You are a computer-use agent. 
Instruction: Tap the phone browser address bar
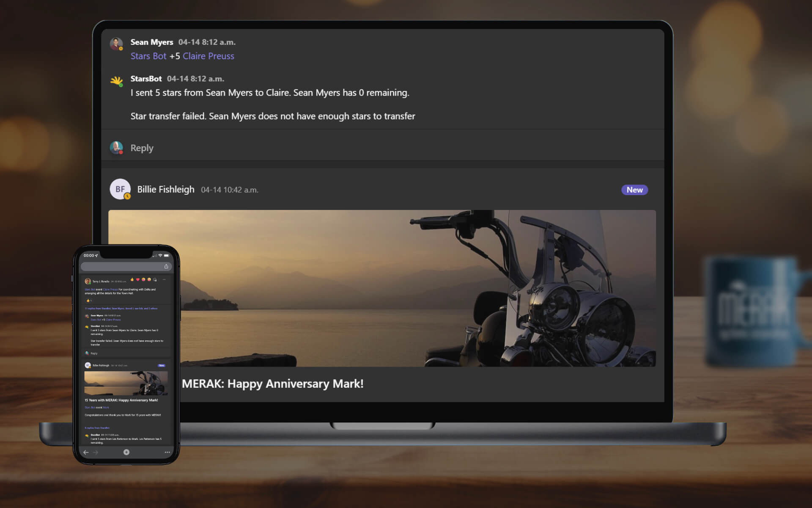[122, 266]
